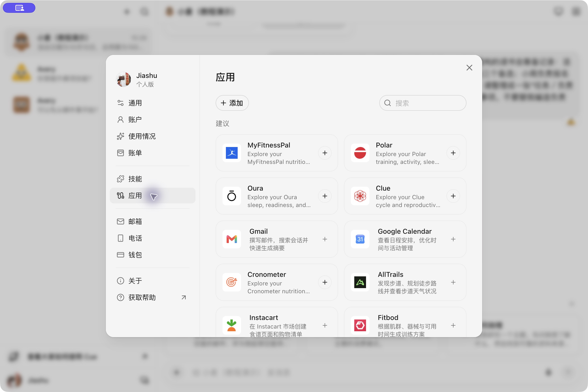Click the Fitbod red logo
The width and height of the screenshot is (588, 392).
[360, 326]
